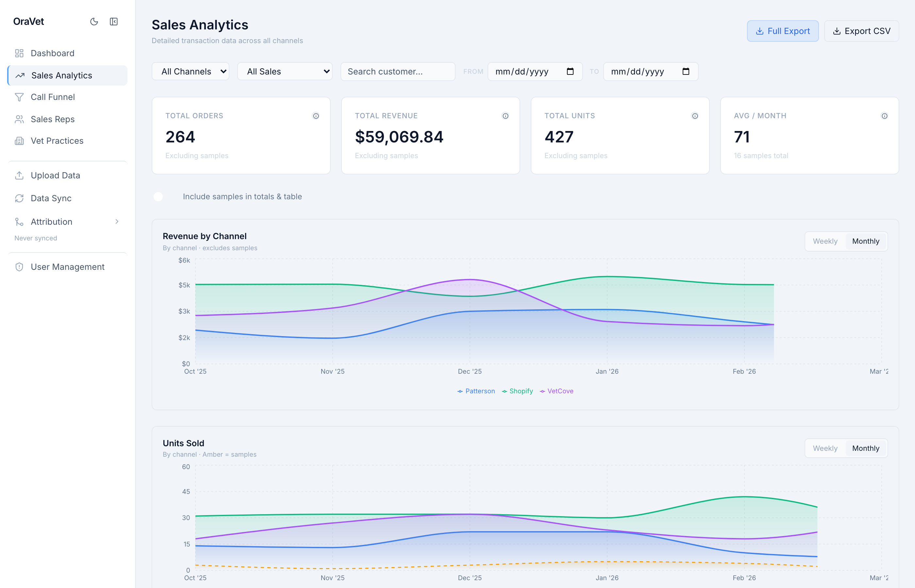Open the Sales Analytics page
The height and width of the screenshot is (588, 915).
click(x=68, y=75)
